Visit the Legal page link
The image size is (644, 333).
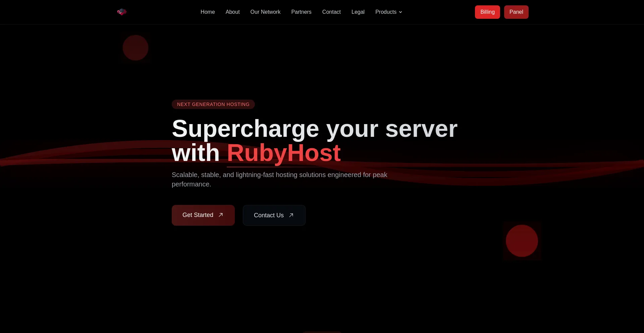[358, 12]
